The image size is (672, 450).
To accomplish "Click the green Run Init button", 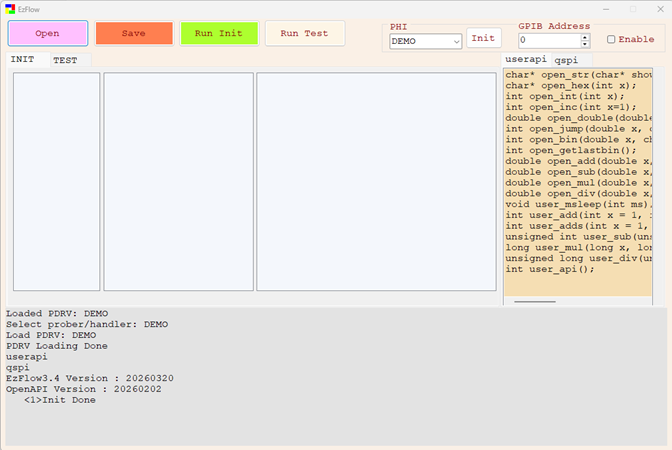I will tap(219, 33).
